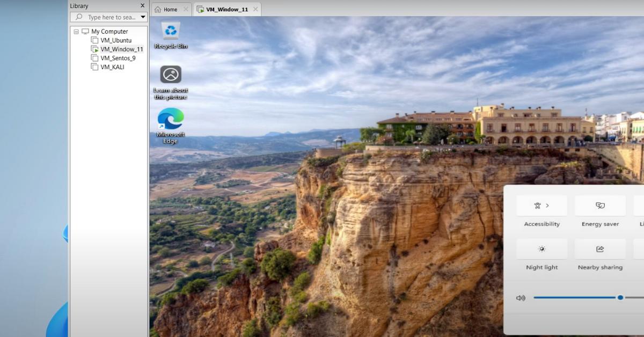Launch Microsoft Edge from the desktop

click(171, 126)
